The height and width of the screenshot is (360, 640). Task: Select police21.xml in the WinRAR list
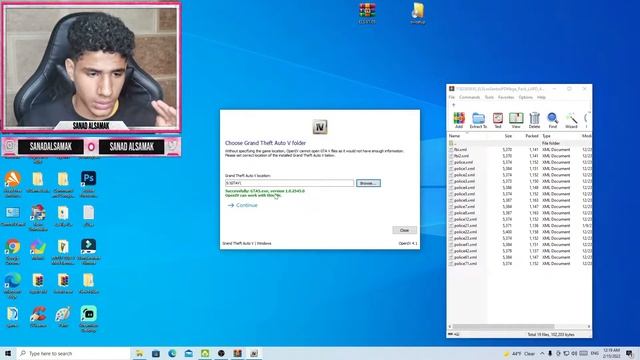coord(465,225)
